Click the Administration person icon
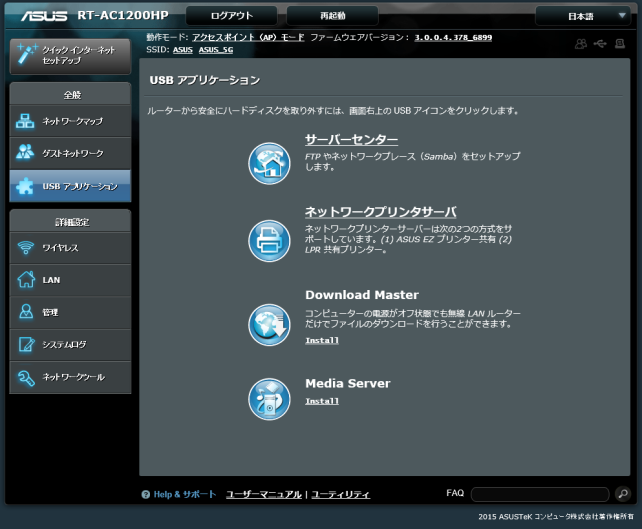This screenshot has width=642, height=529. click(26, 312)
